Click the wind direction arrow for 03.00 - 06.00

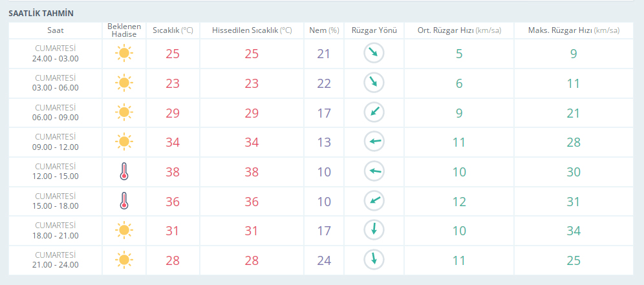pos(374,83)
